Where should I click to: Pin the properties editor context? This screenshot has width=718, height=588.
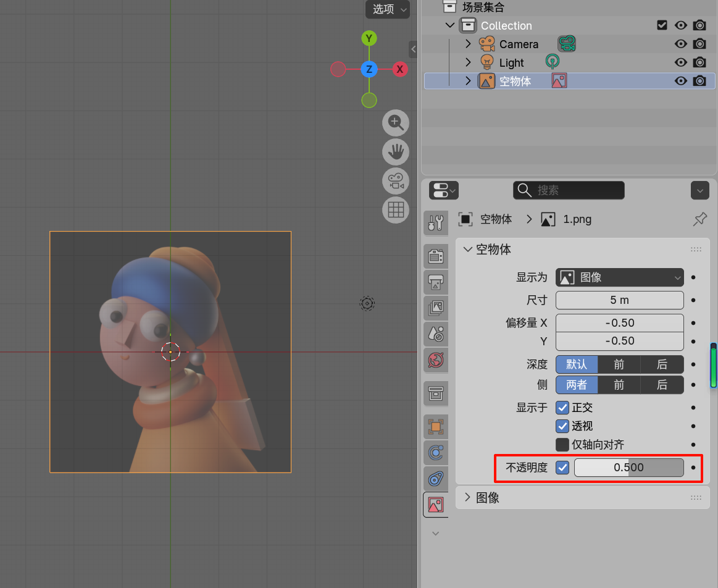pyautogui.click(x=699, y=219)
